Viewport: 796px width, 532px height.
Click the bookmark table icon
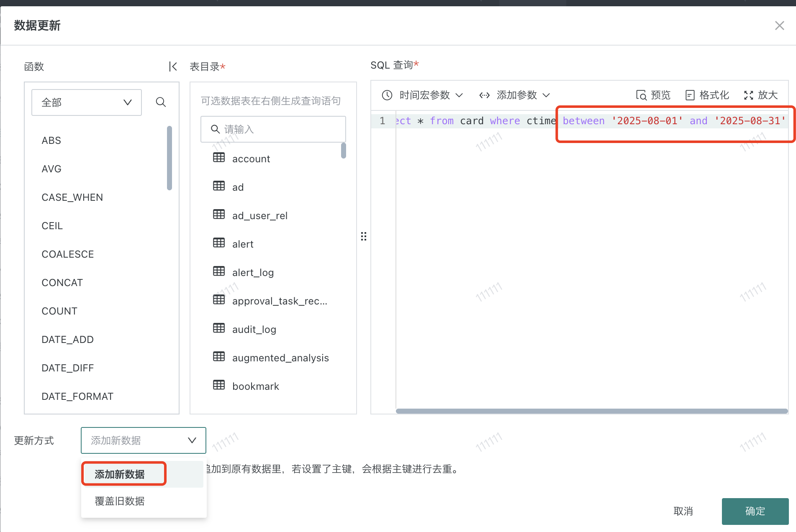coord(219,385)
